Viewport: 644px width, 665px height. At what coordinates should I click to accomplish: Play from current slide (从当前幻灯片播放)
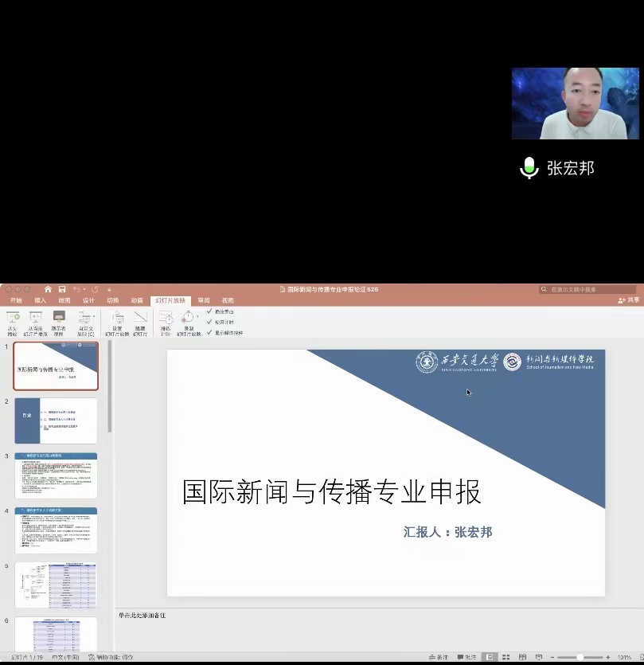[x=35, y=322]
